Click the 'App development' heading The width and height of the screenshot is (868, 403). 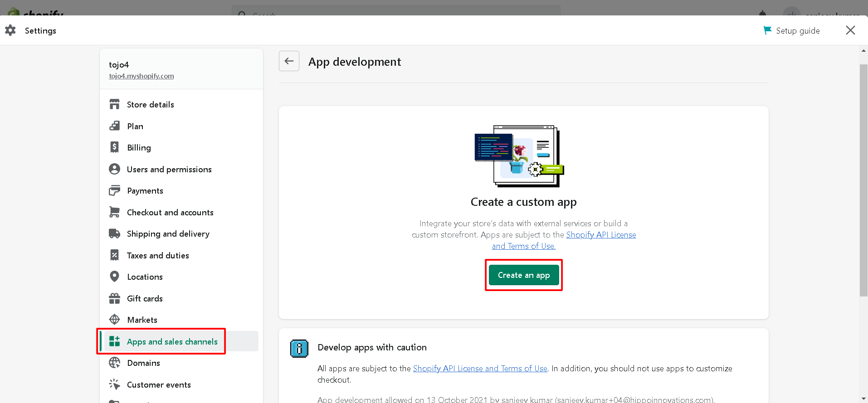(355, 62)
